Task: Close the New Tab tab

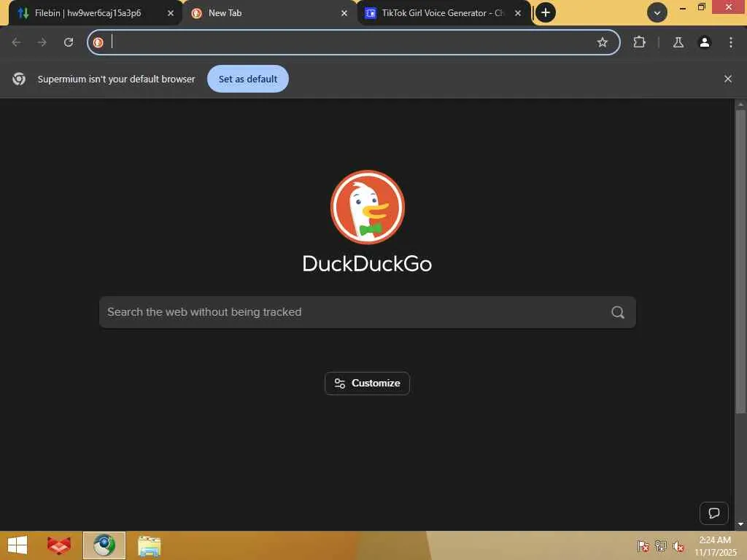Action: coord(344,13)
